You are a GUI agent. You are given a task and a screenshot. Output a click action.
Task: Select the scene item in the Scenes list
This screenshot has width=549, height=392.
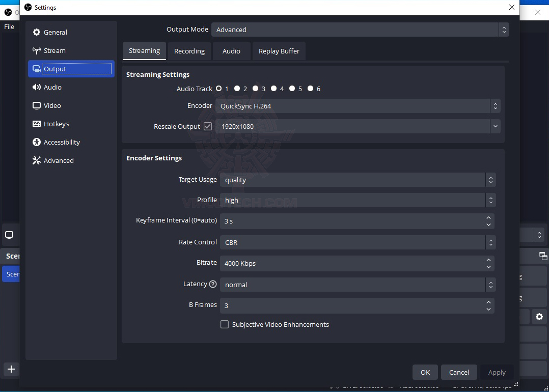[x=11, y=274]
